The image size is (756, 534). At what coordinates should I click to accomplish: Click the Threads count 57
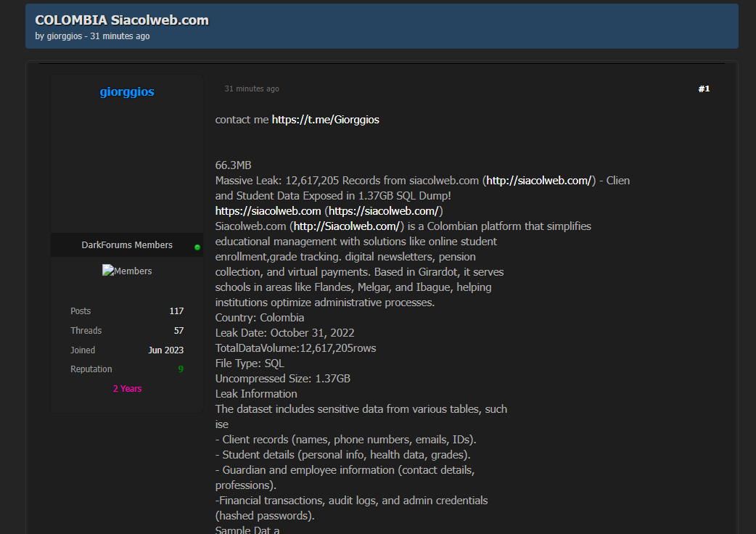(x=179, y=331)
